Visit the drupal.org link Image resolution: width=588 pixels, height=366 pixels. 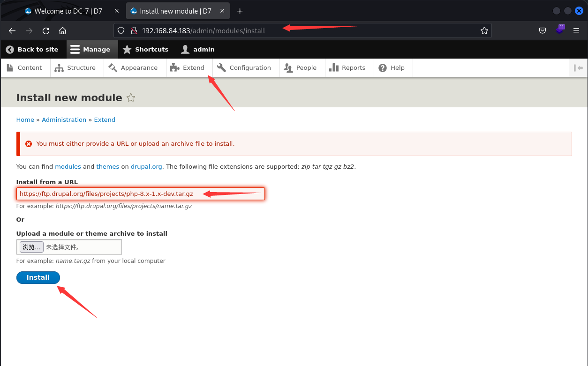(x=147, y=166)
